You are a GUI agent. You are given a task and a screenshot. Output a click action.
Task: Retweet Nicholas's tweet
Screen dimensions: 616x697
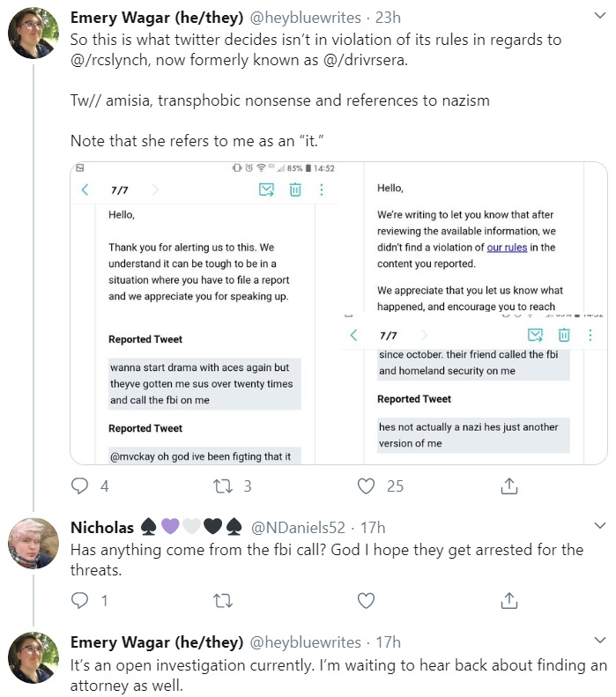pos(223,601)
